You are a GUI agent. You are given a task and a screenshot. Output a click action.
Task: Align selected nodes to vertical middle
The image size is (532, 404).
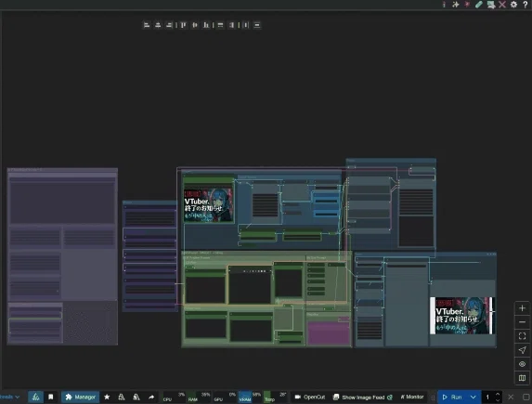pos(195,25)
